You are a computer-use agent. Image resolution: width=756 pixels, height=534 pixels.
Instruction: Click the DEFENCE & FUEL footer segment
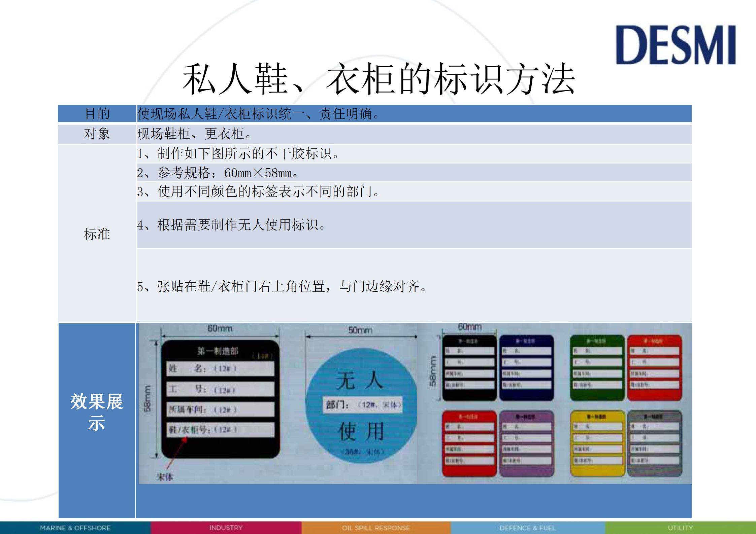click(x=528, y=528)
